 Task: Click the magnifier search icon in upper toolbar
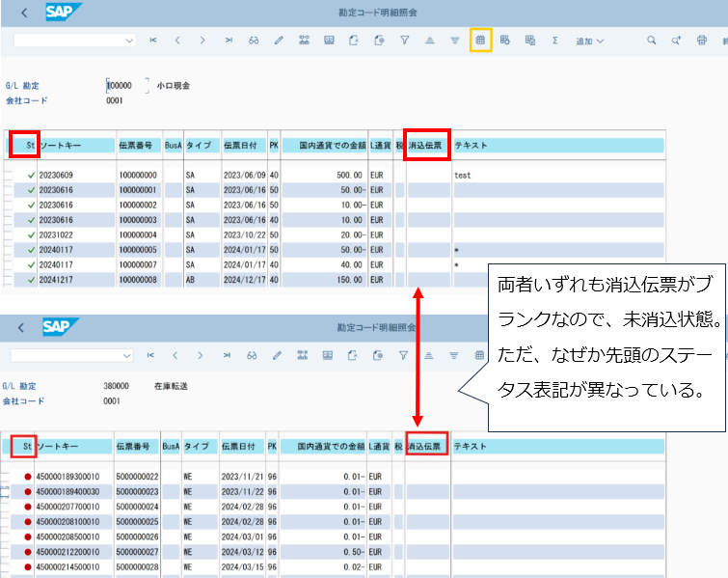[x=651, y=41]
